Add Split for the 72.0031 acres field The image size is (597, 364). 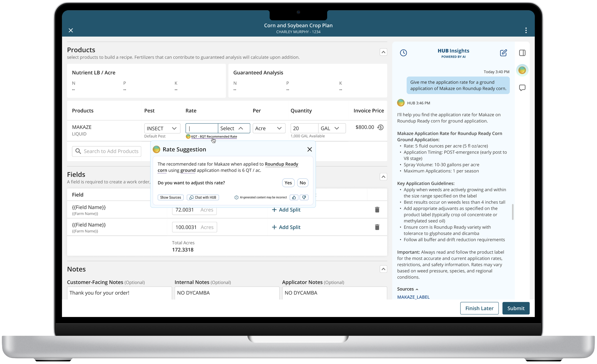coord(286,210)
